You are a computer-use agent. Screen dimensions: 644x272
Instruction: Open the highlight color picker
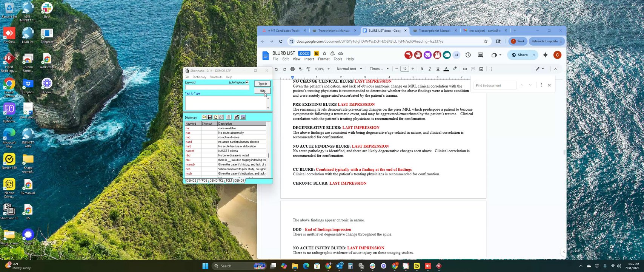point(455,69)
